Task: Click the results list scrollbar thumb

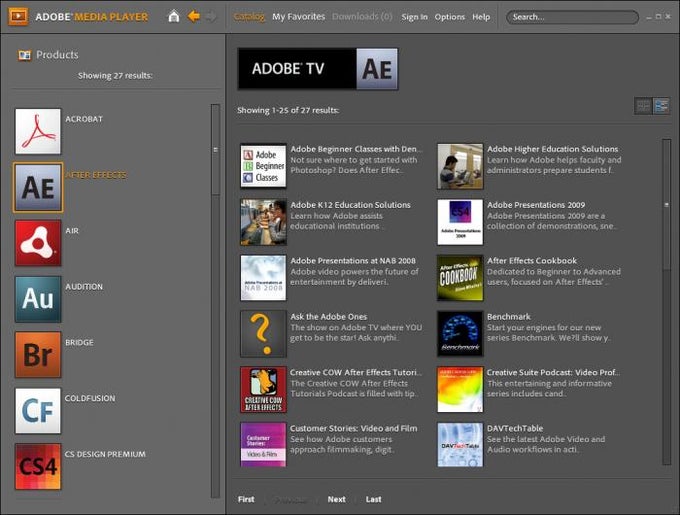Action: pos(667,204)
